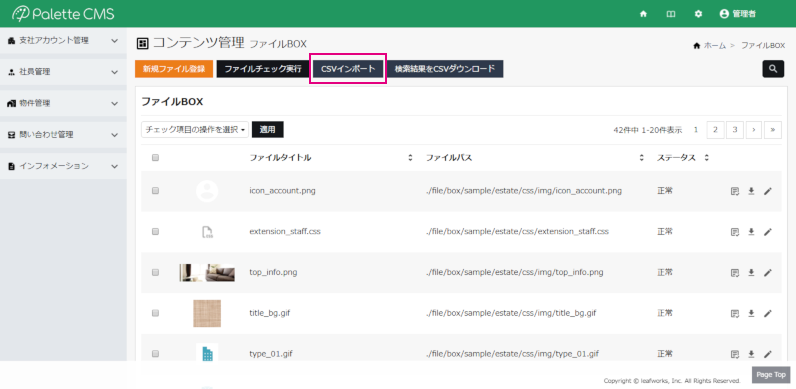Screen dimensions: 796x389
Task: Open the details icon for extension_staff.css
Action: tap(735, 232)
